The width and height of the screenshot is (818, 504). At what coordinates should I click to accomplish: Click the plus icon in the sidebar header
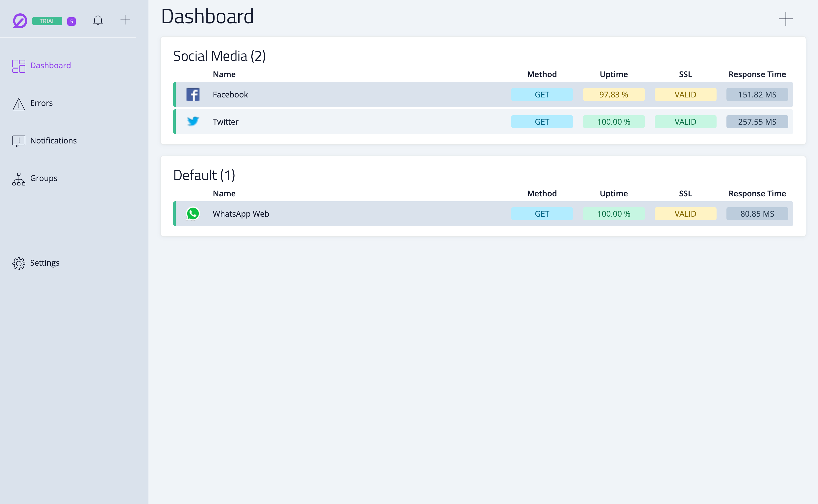click(x=125, y=20)
